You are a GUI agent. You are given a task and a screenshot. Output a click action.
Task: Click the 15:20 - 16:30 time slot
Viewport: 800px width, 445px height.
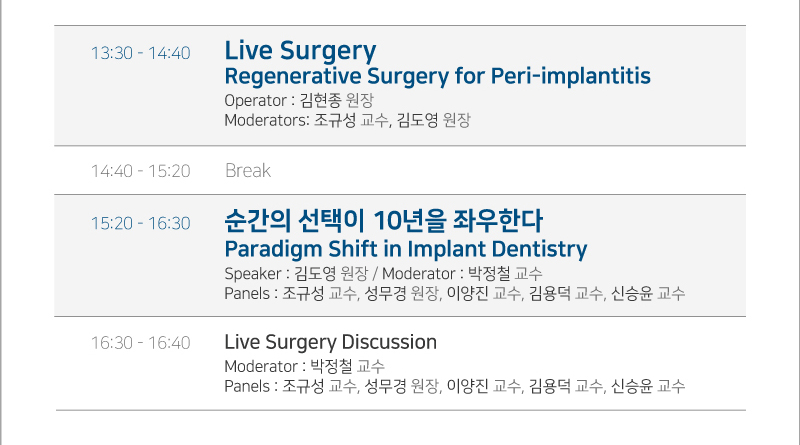pyautogui.click(x=140, y=224)
